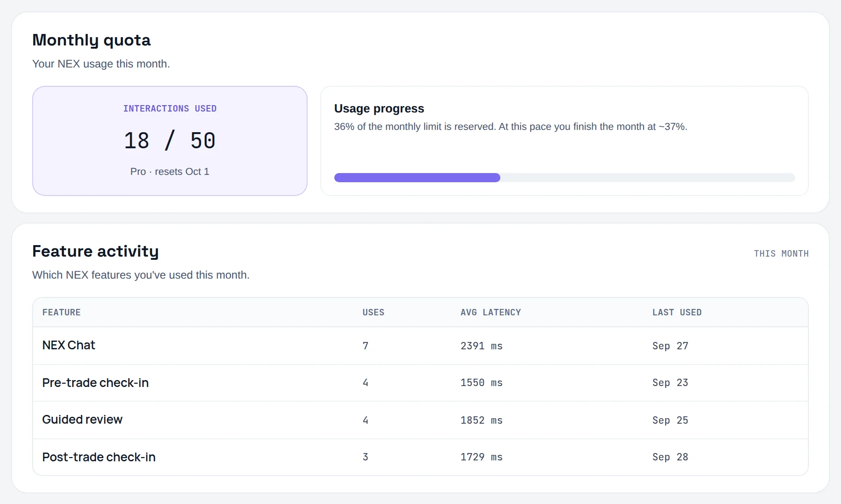Click the 36% monthly limit description
The width and height of the screenshot is (841, 504).
[510, 127]
